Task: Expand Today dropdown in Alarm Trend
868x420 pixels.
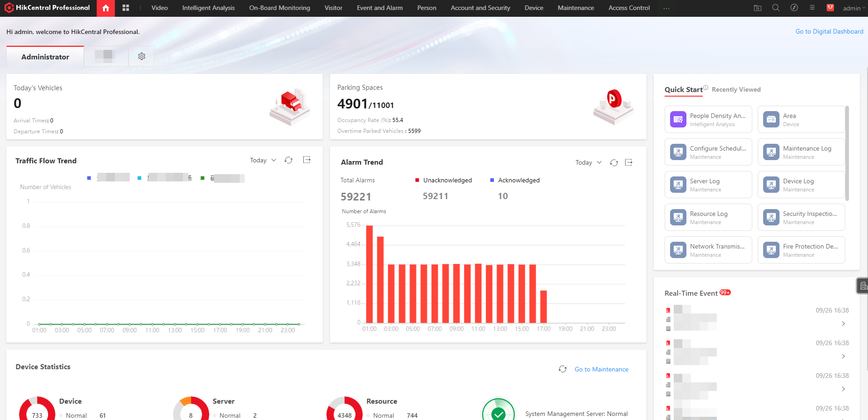Action: point(588,162)
